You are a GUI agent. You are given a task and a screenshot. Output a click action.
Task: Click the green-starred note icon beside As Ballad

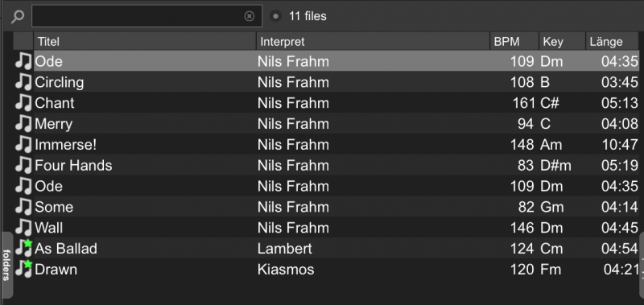point(23,248)
